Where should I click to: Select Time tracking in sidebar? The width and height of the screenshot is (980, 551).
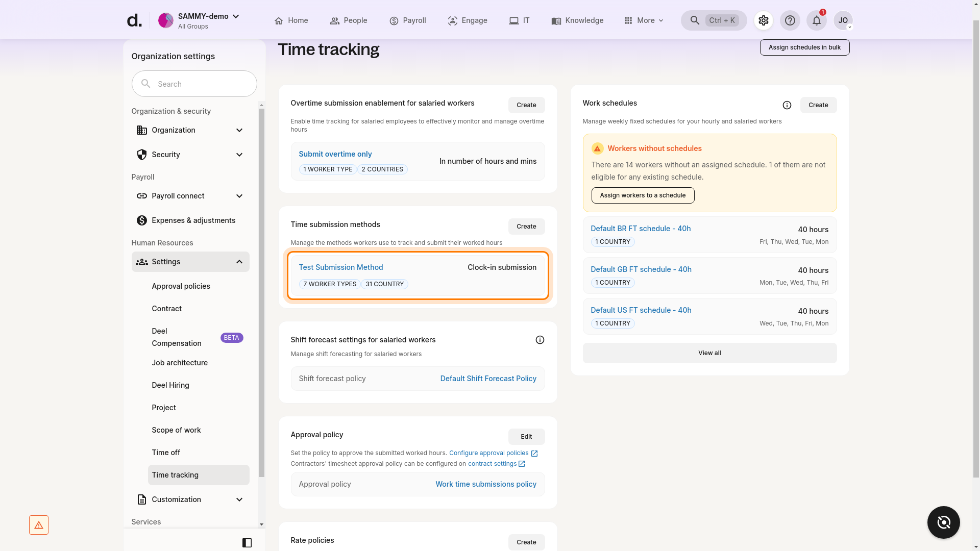tap(199, 475)
